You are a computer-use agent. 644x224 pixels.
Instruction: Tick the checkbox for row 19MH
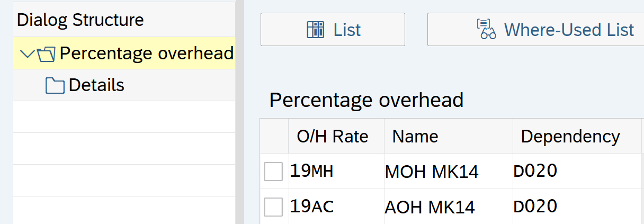(x=273, y=172)
